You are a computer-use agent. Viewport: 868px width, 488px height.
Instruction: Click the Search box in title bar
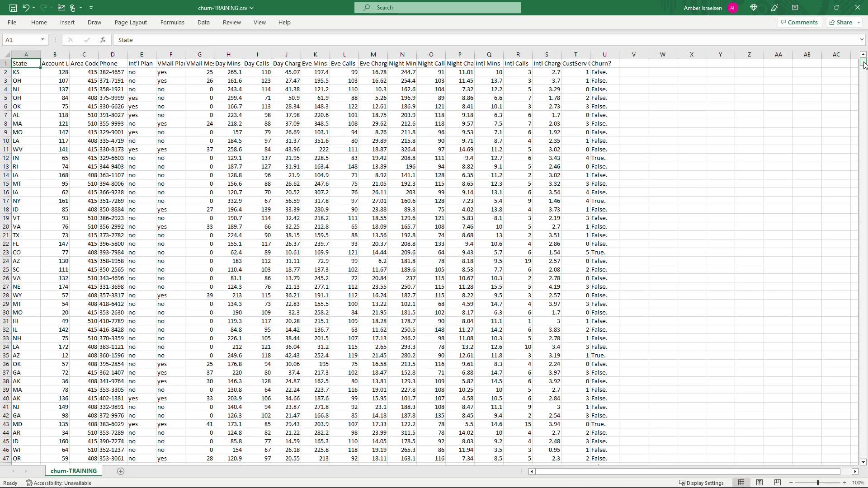[x=438, y=8]
